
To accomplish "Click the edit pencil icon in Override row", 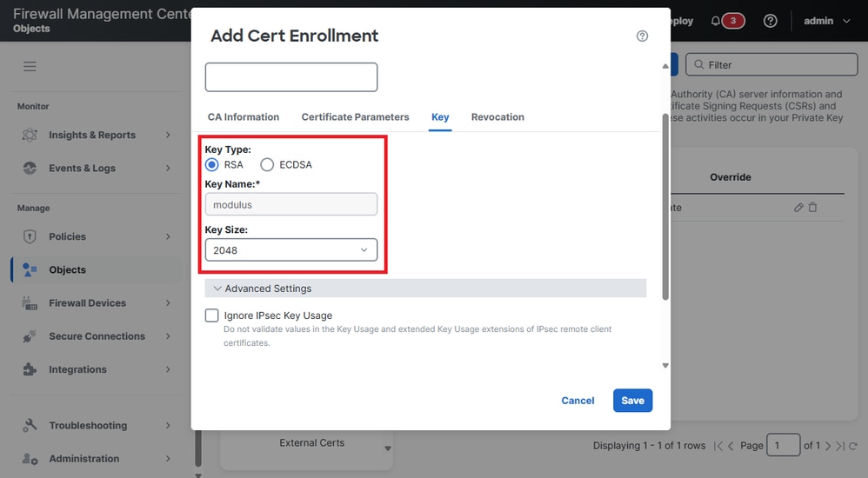I will click(x=799, y=208).
